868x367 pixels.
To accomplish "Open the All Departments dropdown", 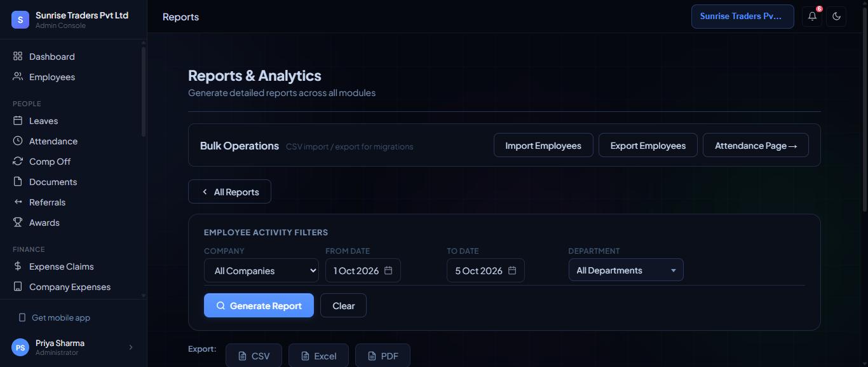I will [626, 270].
